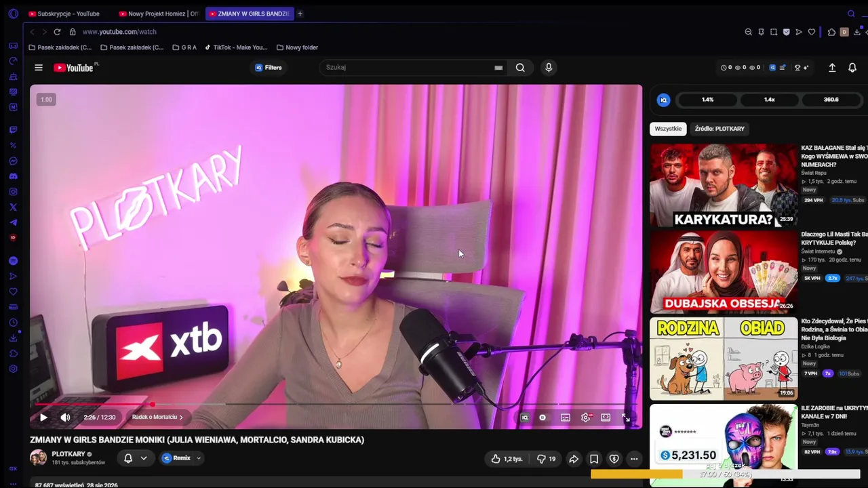This screenshot has width=868, height=488.
Task: Open the chapter 'Radek o Mortalciu' expander
Action: pyautogui.click(x=157, y=418)
